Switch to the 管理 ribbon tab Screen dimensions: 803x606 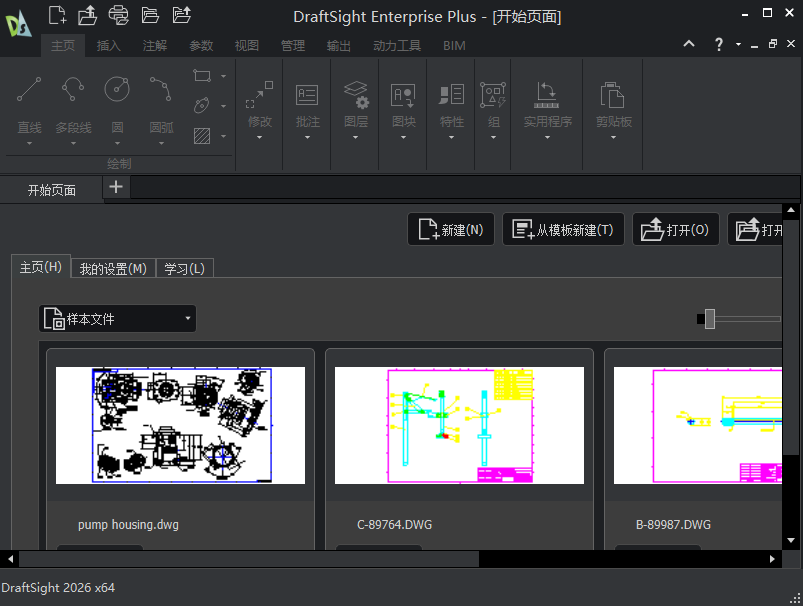click(x=292, y=46)
